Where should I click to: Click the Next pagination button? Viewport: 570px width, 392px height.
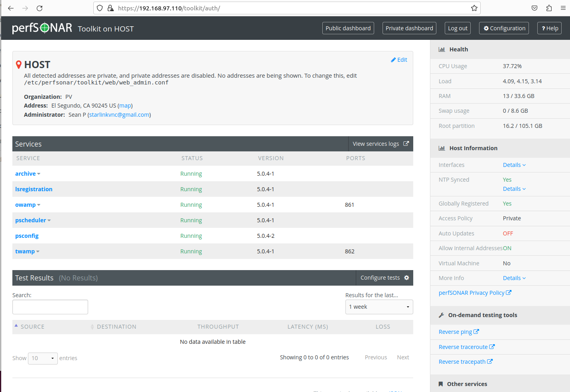point(403,357)
